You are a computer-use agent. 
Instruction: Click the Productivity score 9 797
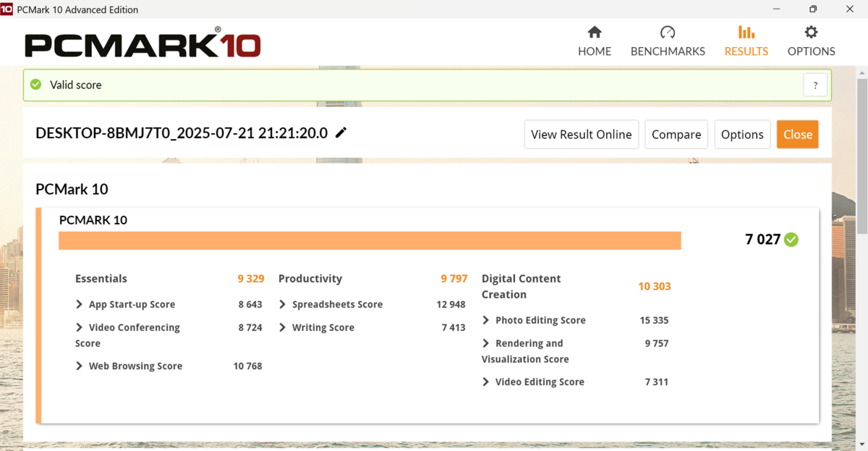454,279
